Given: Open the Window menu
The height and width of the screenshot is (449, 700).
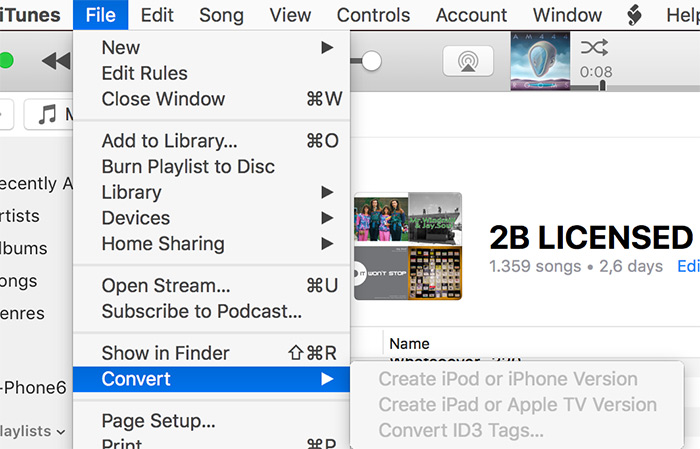Looking at the screenshot, I should click(x=567, y=15).
